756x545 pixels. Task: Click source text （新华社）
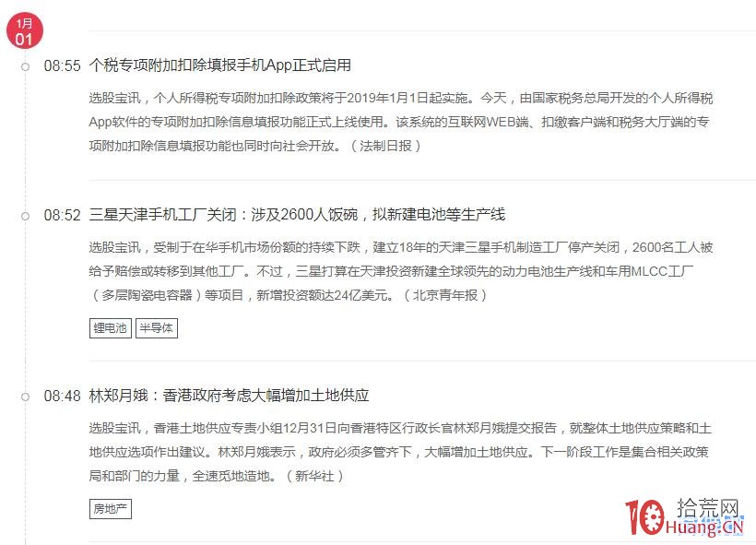(x=314, y=476)
